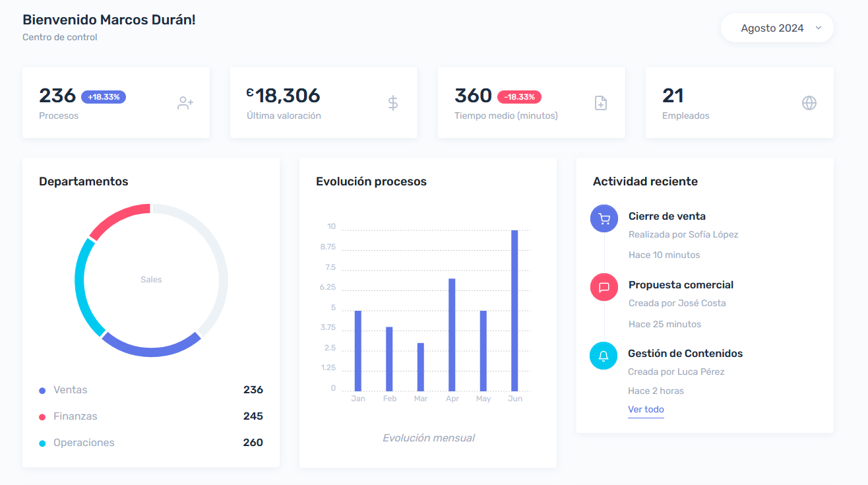
Task: Click the add-user icon in Procesos card
Action: click(185, 103)
